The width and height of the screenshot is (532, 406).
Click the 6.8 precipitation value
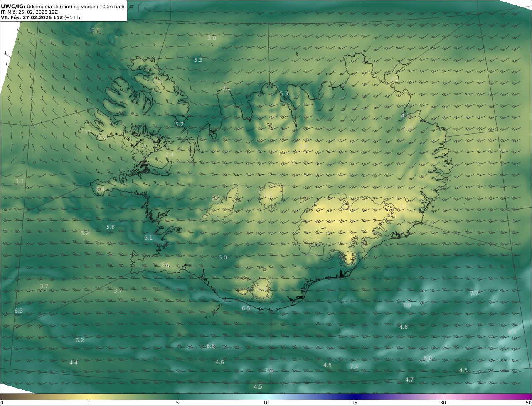[x=211, y=346]
